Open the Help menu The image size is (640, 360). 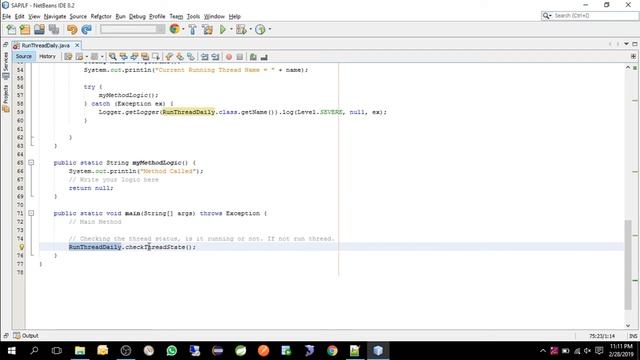[234, 16]
